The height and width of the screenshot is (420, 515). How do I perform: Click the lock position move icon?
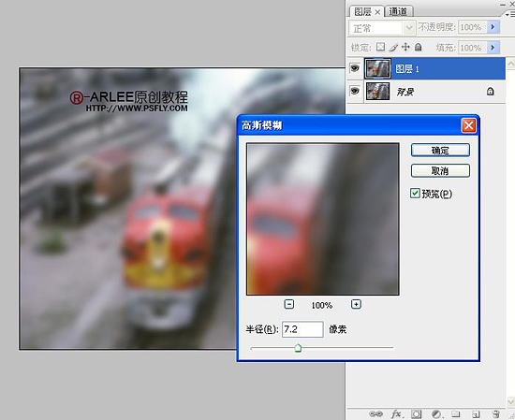click(405, 47)
